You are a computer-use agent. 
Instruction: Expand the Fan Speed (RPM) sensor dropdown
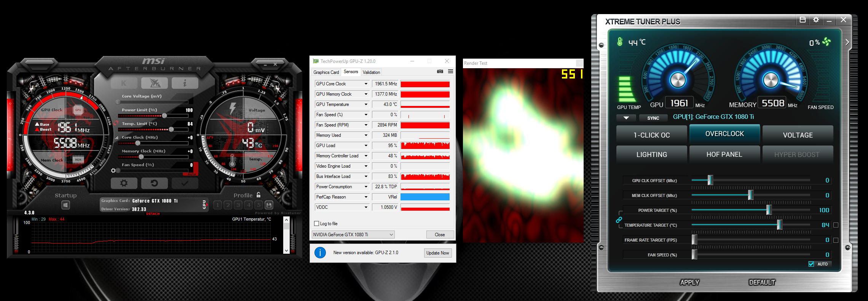[x=366, y=125]
